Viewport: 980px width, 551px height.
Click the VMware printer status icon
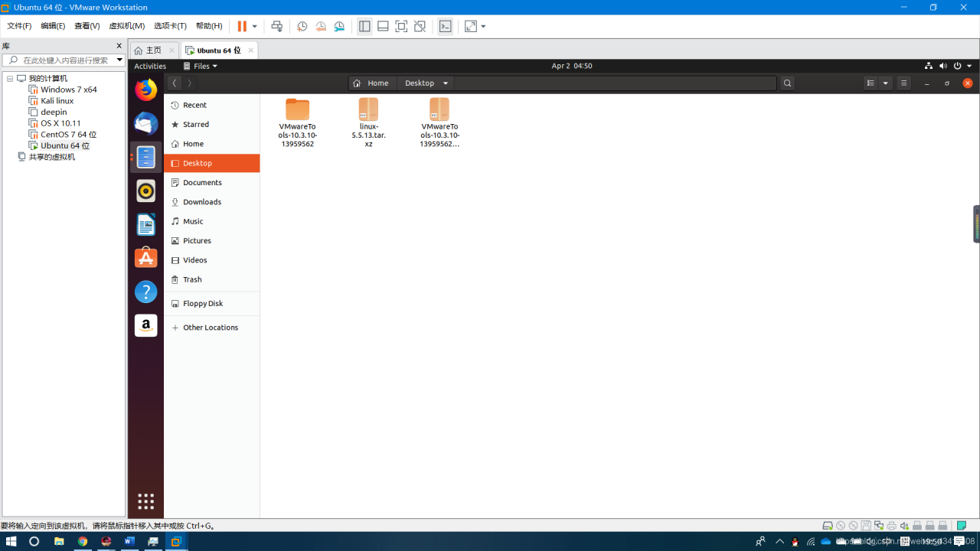(891, 526)
